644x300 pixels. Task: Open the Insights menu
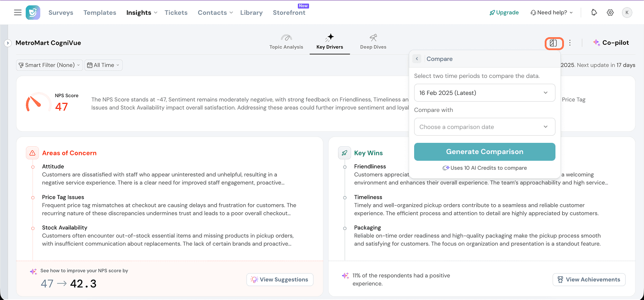point(141,13)
